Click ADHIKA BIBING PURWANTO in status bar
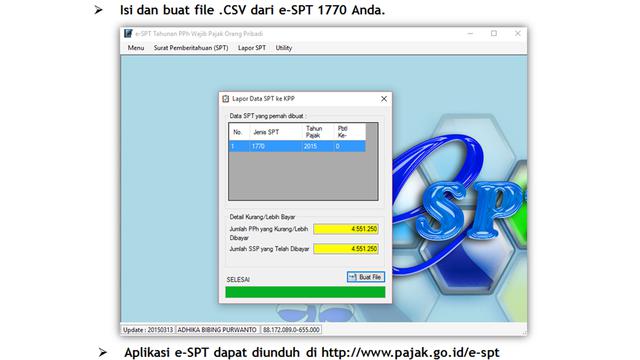Screen dimensions: 640x360 point(217,329)
